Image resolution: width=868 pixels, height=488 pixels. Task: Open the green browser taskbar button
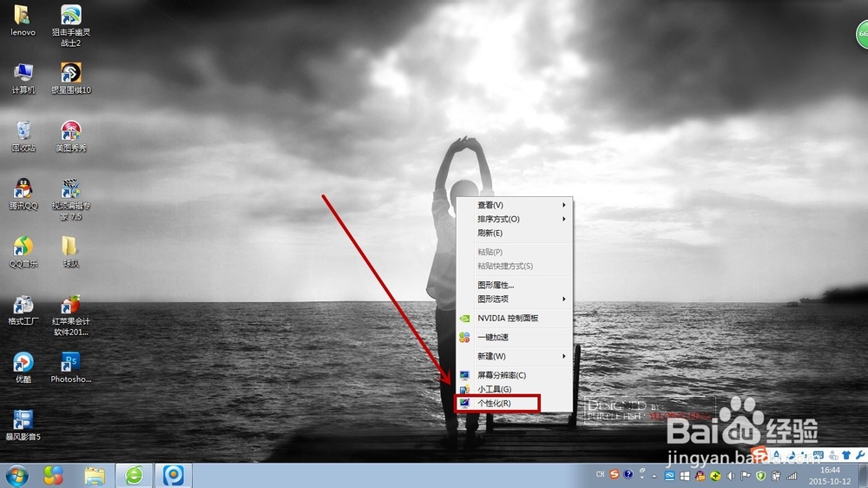134,475
